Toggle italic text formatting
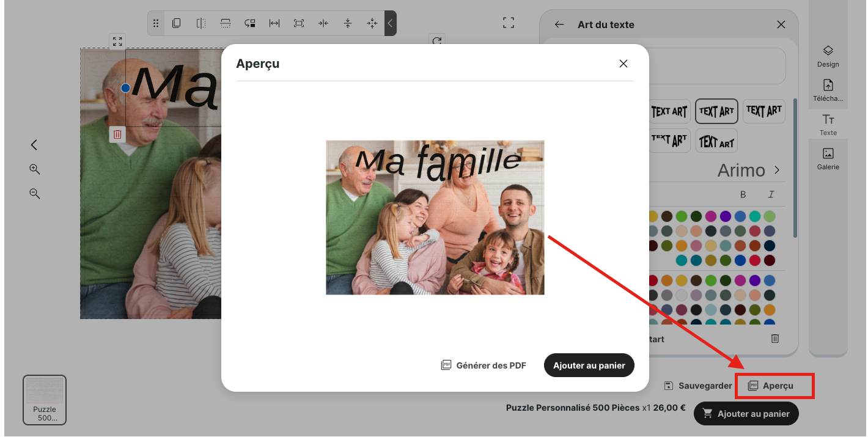The height and width of the screenshot is (437, 868). [x=771, y=194]
